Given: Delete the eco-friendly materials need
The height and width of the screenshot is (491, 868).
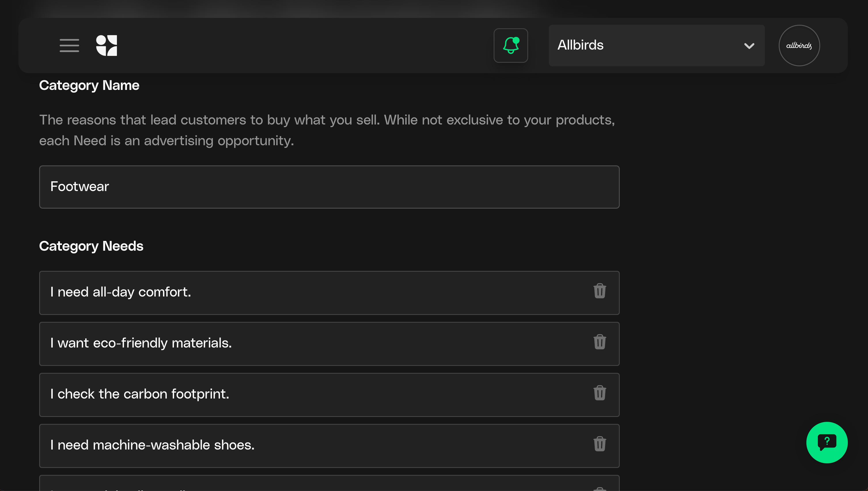Looking at the screenshot, I should [599, 342].
